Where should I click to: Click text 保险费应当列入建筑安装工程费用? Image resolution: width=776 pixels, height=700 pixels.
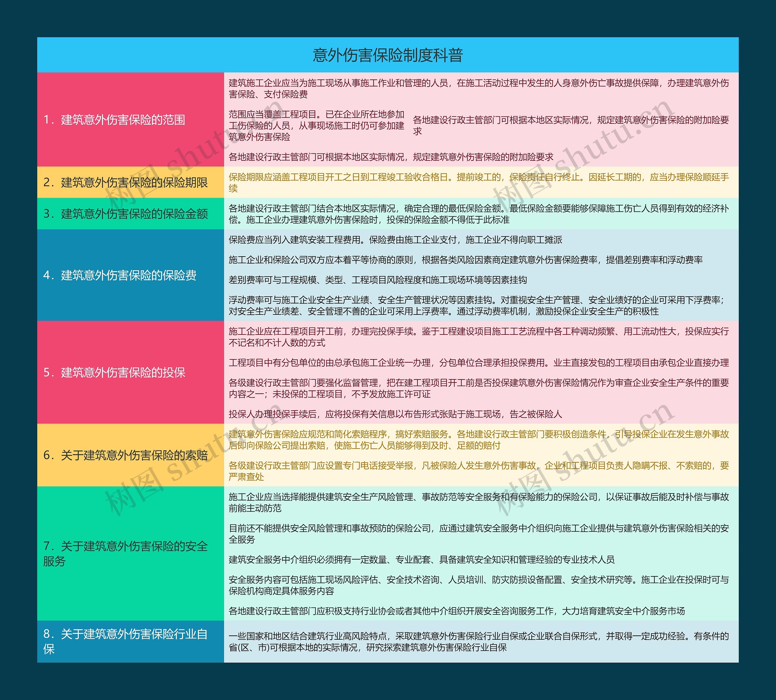(x=395, y=240)
